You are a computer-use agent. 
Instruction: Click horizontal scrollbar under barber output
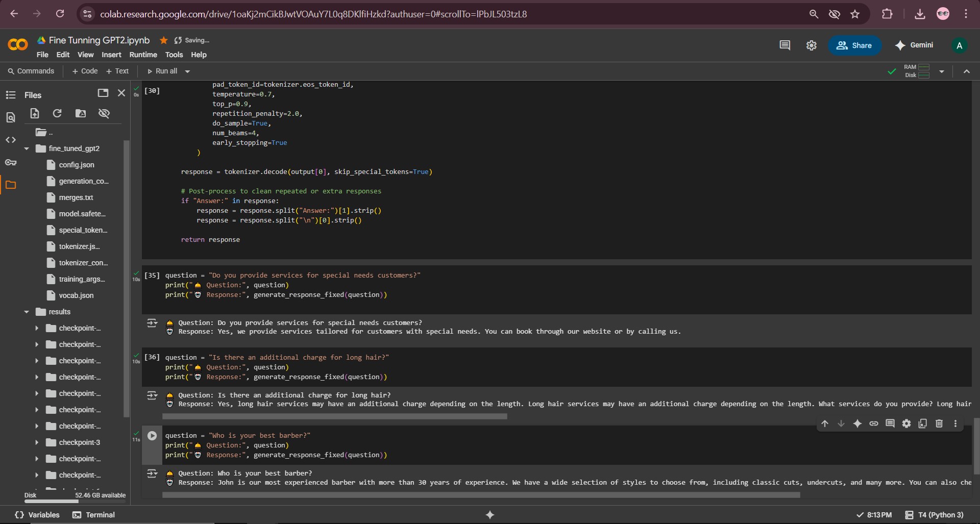[481, 495]
